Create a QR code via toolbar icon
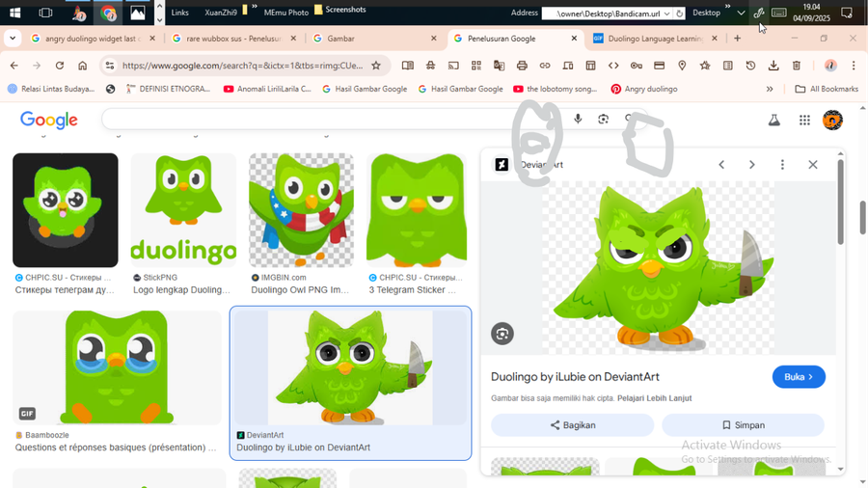868x488 pixels. (476, 66)
